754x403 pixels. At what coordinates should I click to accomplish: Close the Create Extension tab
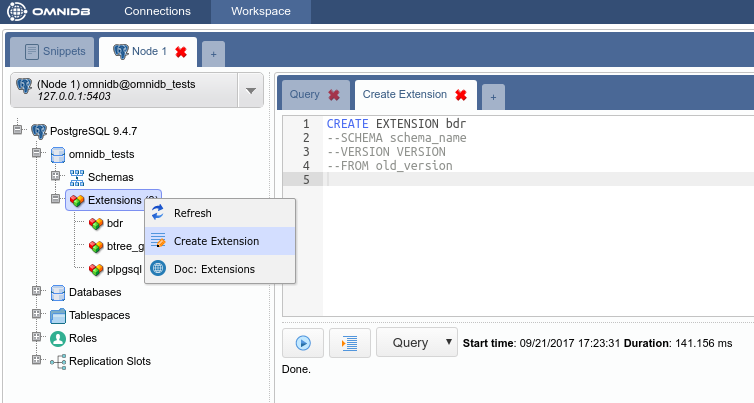pyautogui.click(x=461, y=95)
